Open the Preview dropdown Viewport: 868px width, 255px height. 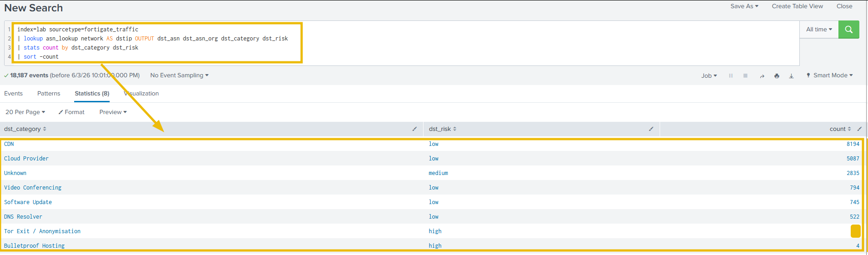pyautogui.click(x=113, y=112)
